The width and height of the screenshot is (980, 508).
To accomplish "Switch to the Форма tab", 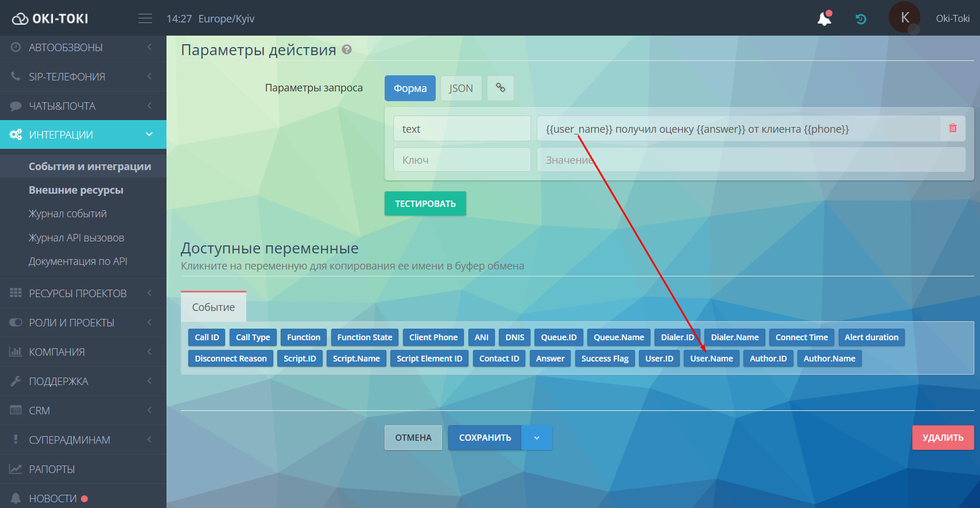I will [410, 88].
